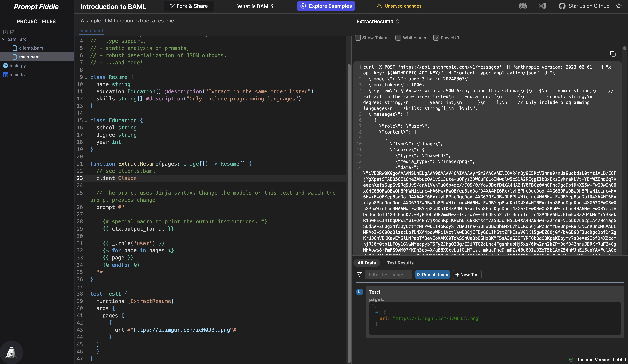Run Test1 with its play icon
Image resolution: width=628 pixels, height=364 pixels.
(x=360, y=292)
